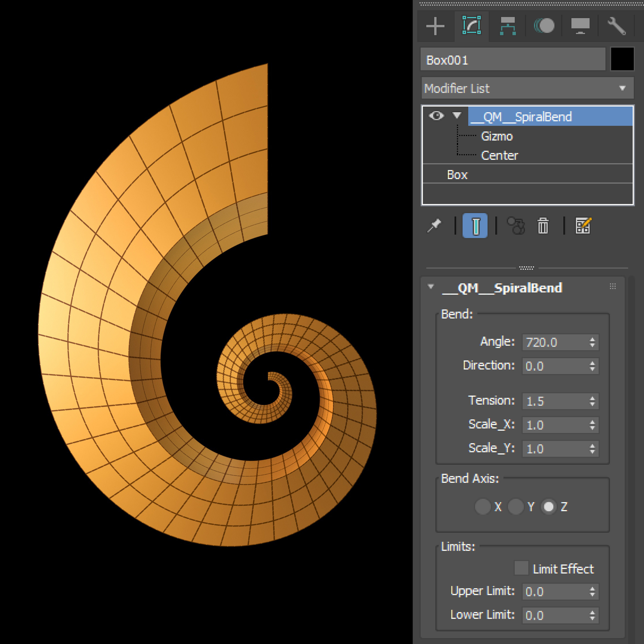Collapse the __QM__SpiralBend stack tree arrow
Screen dimensions: 644x644
(457, 115)
